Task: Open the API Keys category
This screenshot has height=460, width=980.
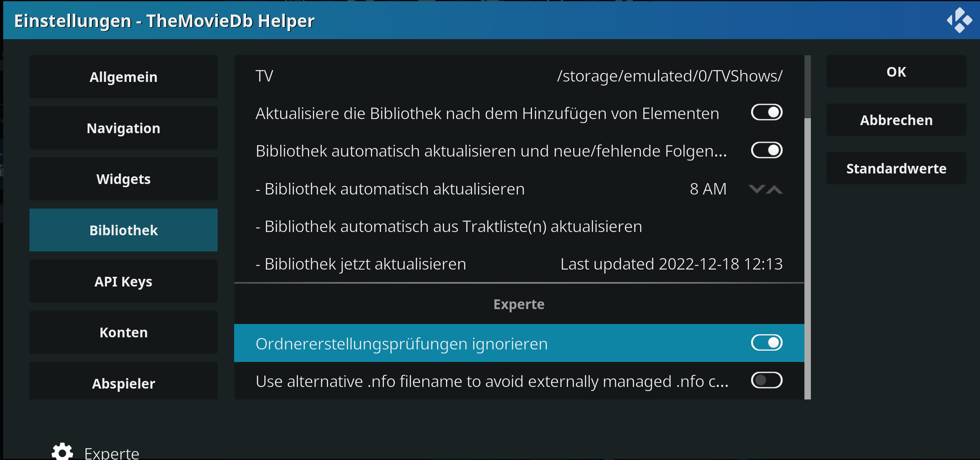Action: click(124, 281)
